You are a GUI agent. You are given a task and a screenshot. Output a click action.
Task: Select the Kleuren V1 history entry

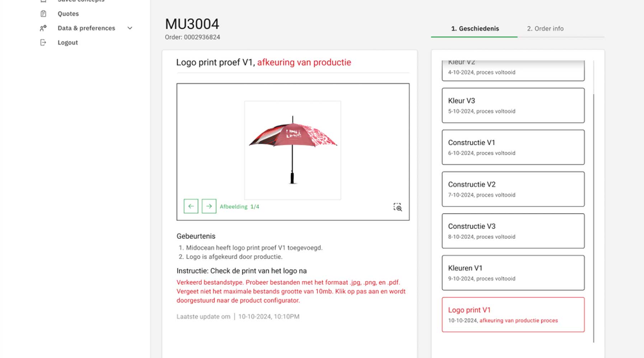(x=513, y=273)
